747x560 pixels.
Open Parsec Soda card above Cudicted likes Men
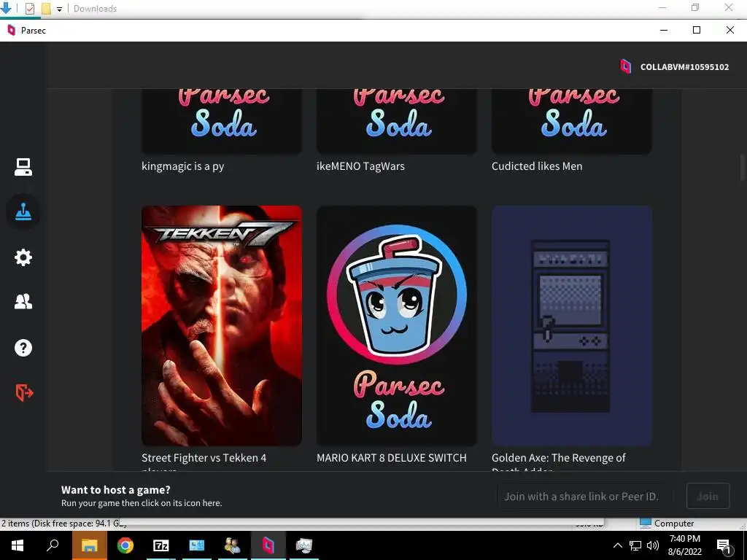pos(572,122)
